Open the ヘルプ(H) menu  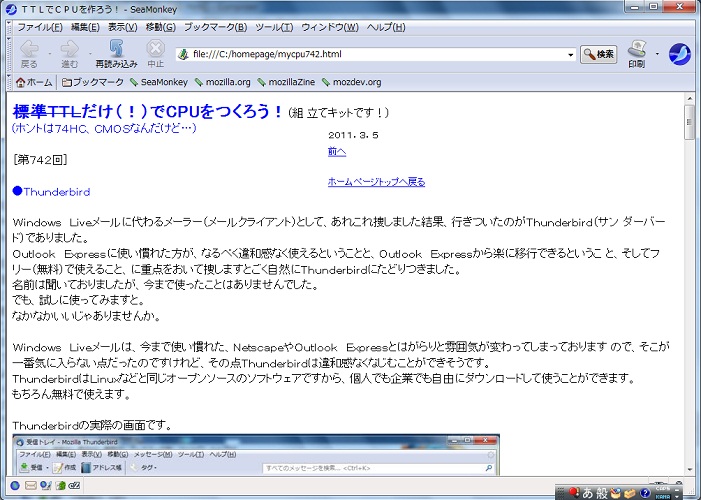tap(386, 27)
